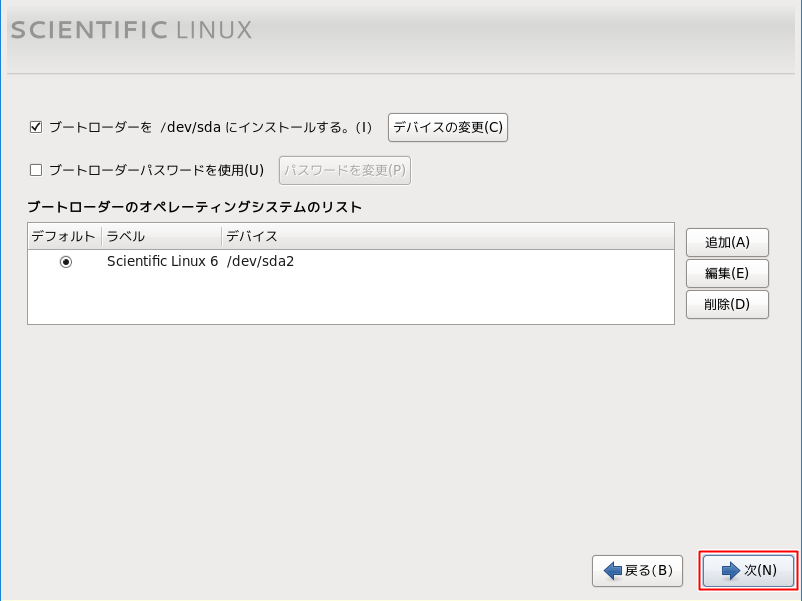This screenshot has height=601, width=802.
Task: Go back with the 戻る(B) button
Action: pyautogui.click(x=637, y=571)
